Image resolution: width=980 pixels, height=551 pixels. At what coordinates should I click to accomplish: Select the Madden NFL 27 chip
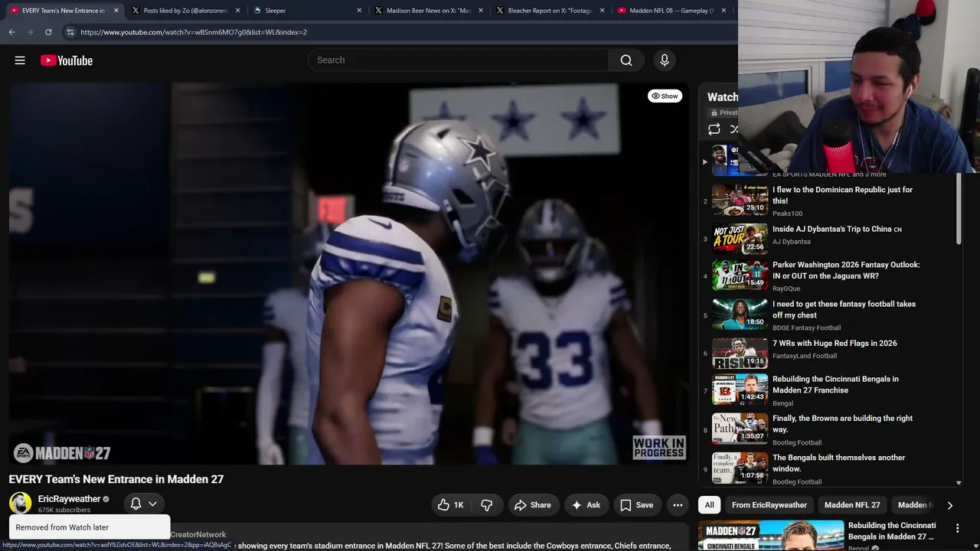(852, 505)
